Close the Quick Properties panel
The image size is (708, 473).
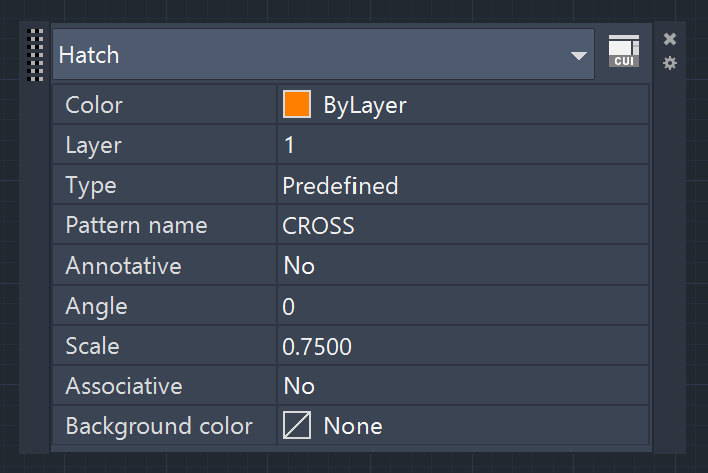(670, 39)
